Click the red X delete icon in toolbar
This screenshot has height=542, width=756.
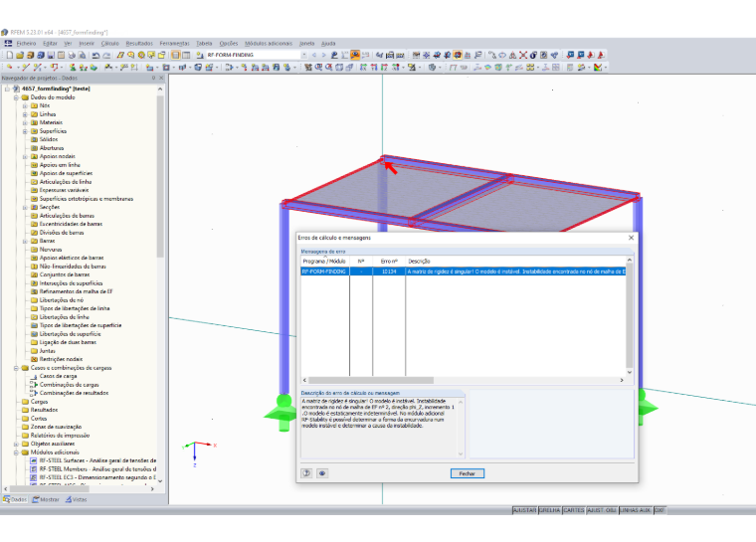(523, 55)
